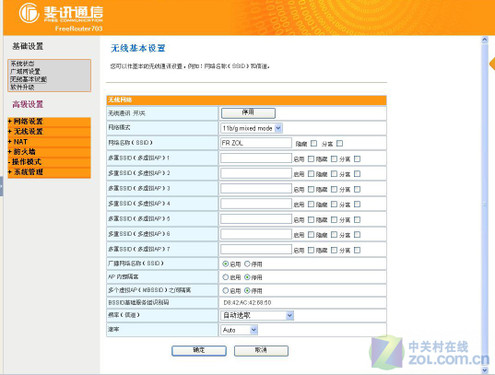
Task: Select 停用 radio for AP internal isolation
Action: (x=247, y=277)
